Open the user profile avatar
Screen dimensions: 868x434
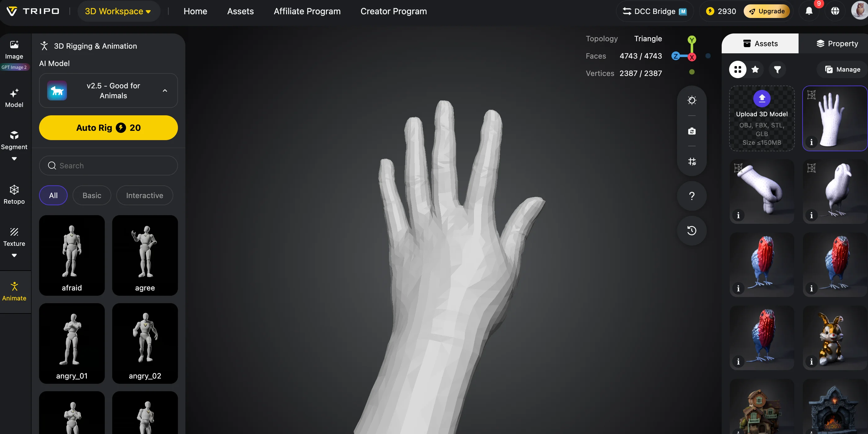859,11
